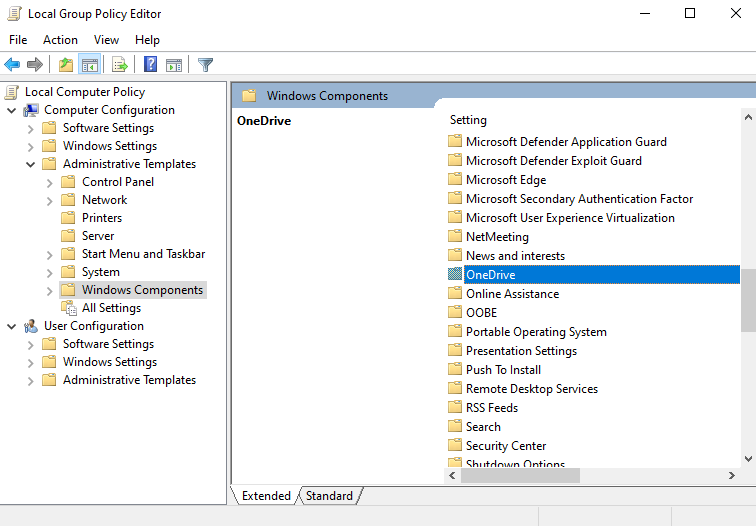Click the OneDrive folder icon in list

point(456,275)
